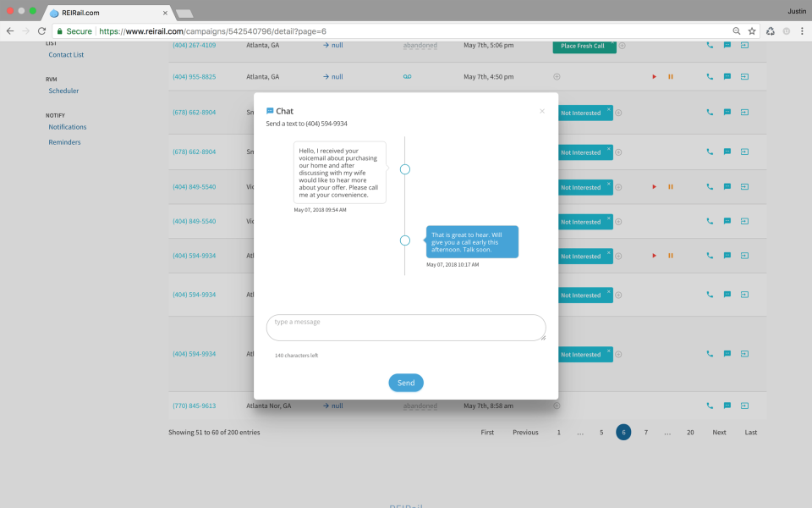This screenshot has width=812, height=508.
Task: Expand the status options with the plus icon
Action: tap(618, 113)
